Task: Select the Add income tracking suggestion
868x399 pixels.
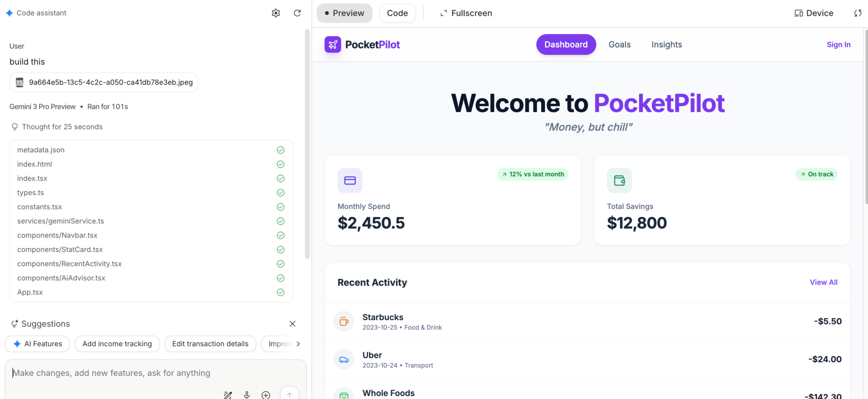Action: pyautogui.click(x=117, y=344)
